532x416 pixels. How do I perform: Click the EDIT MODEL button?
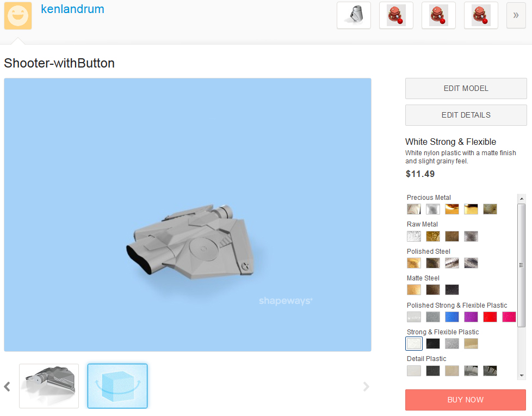466,88
